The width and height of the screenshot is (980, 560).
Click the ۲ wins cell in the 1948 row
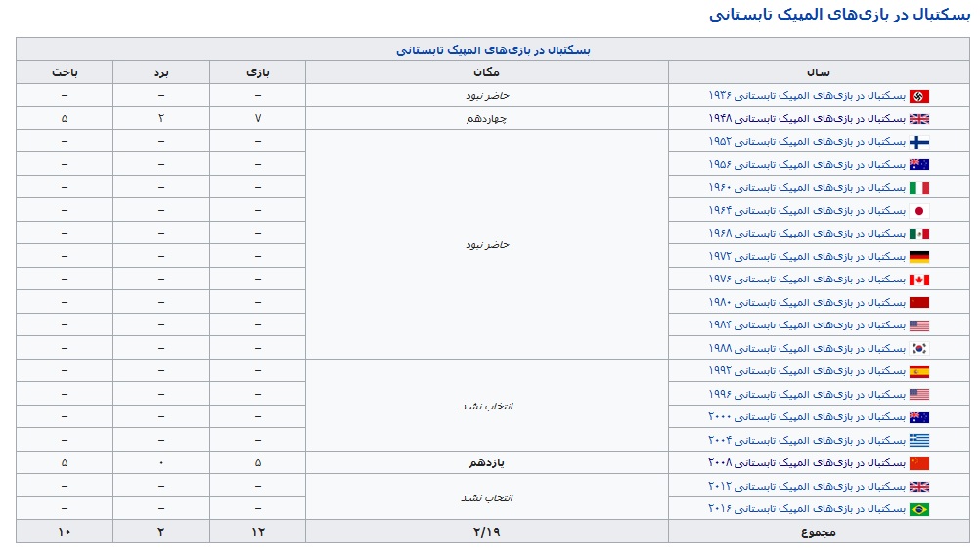[x=161, y=118]
